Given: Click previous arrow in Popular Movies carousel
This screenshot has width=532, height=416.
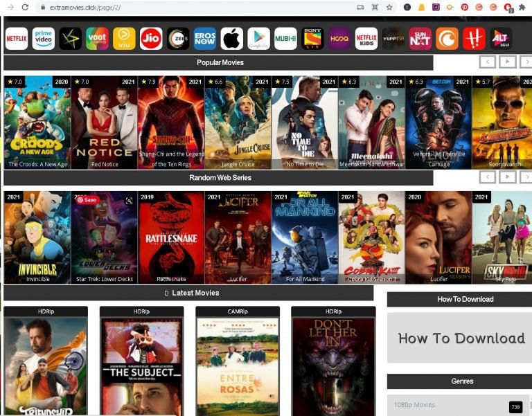Looking at the screenshot, I should [488, 62].
